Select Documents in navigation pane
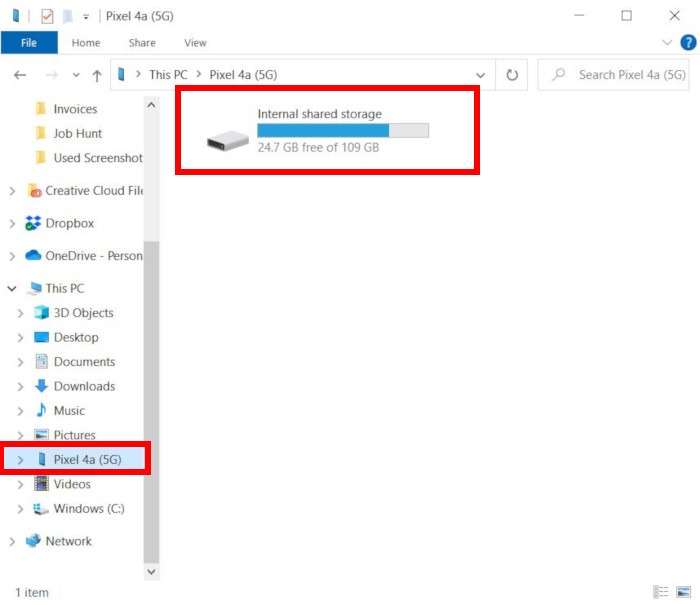Screen dimensions: 700x605 click(84, 362)
